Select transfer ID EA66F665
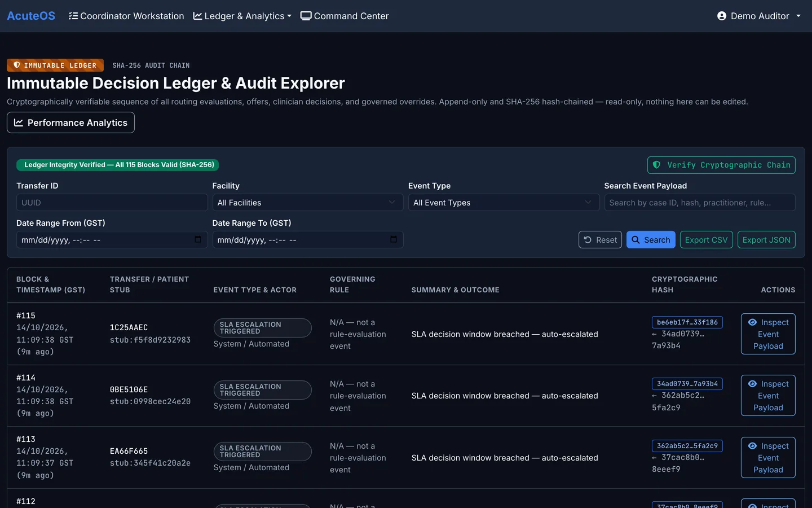Viewport: 812px width, 508px height. 129,451
